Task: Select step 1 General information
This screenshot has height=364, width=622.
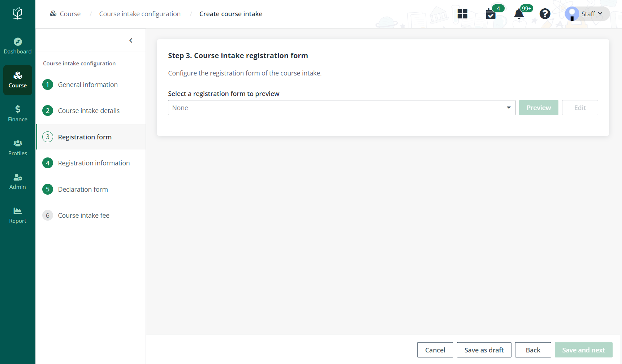Action: click(x=91, y=84)
